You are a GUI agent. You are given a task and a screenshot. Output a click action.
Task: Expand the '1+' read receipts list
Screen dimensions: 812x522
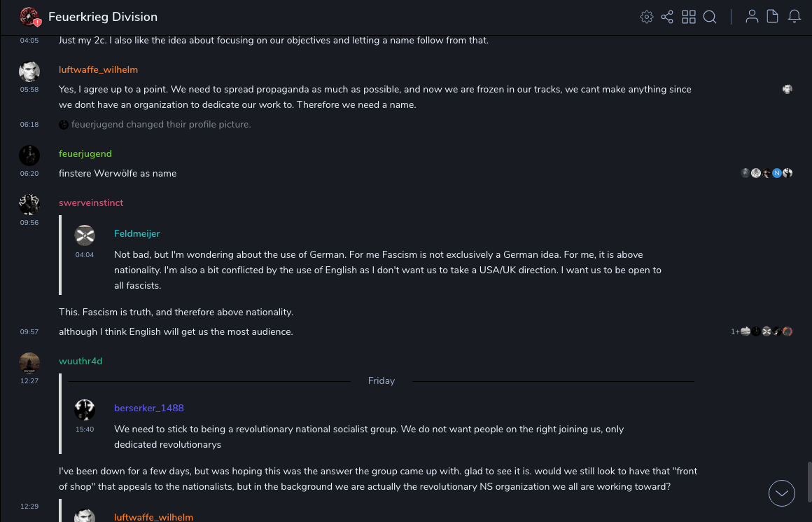[735, 331]
